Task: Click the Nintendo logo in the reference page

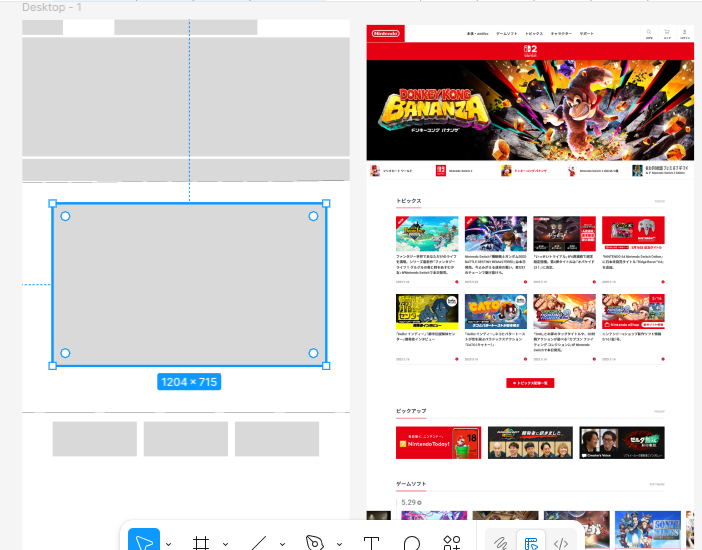Action: click(385, 34)
